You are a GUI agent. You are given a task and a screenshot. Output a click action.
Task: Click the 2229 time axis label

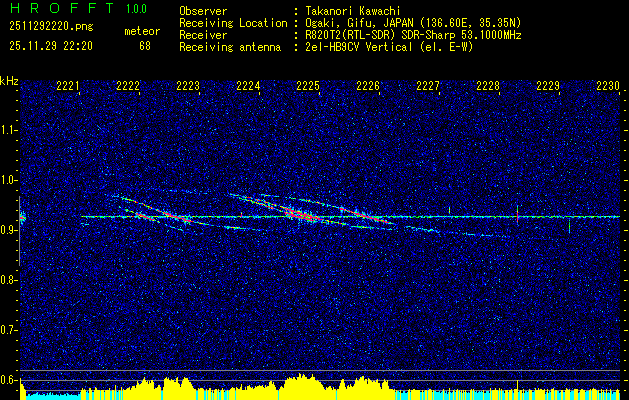point(548,86)
